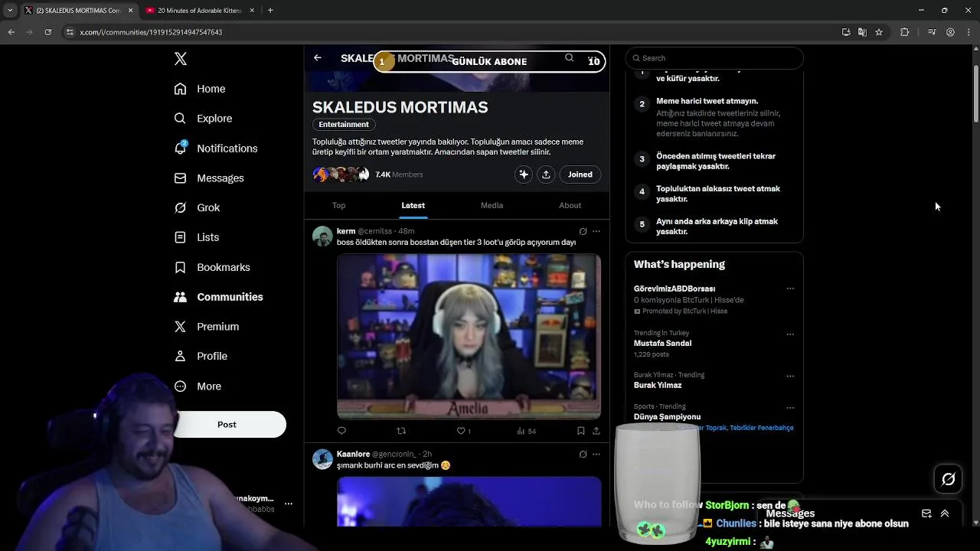Reply to kerm's post
The image size is (980, 551).
(x=341, y=431)
